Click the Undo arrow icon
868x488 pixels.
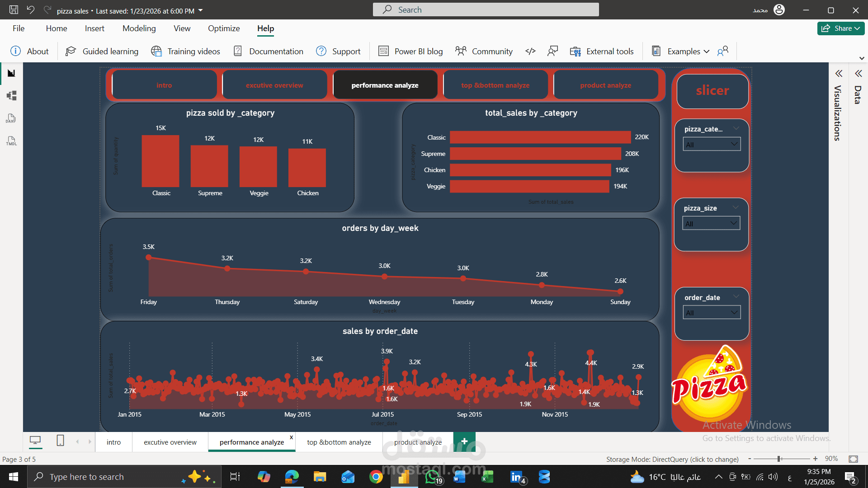pos(30,10)
